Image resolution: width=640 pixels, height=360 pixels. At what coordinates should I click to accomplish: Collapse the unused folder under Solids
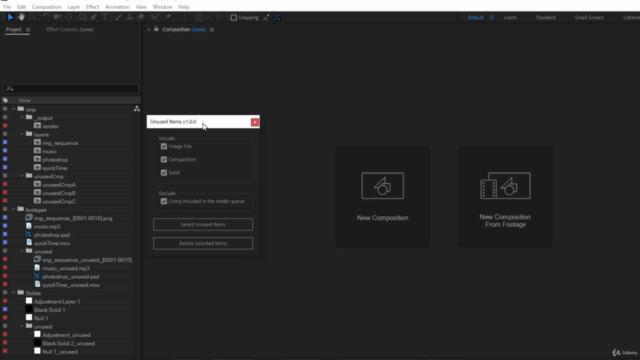click(22, 326)
